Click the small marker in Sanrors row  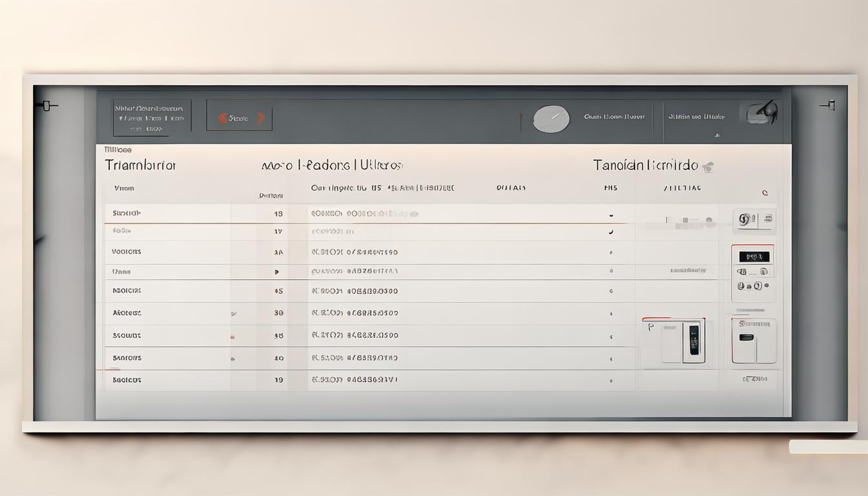(232, 358)
